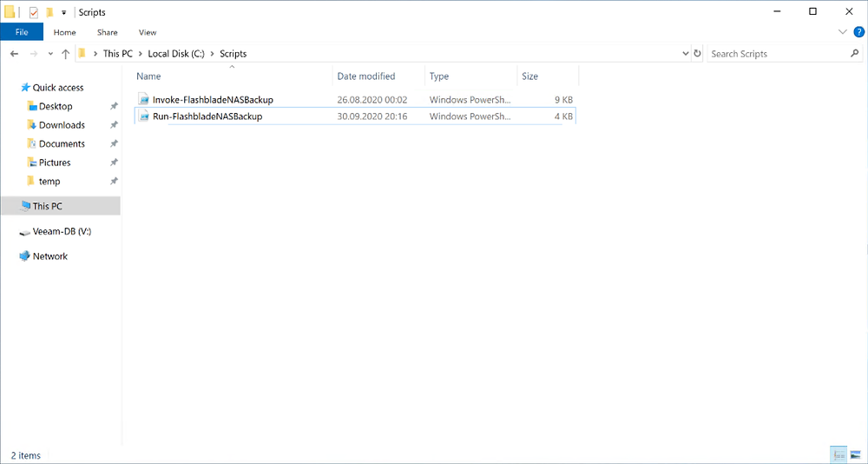868x464 pixels.
Task: Open the File ribbon tab
Action: [x=22, y=32]
